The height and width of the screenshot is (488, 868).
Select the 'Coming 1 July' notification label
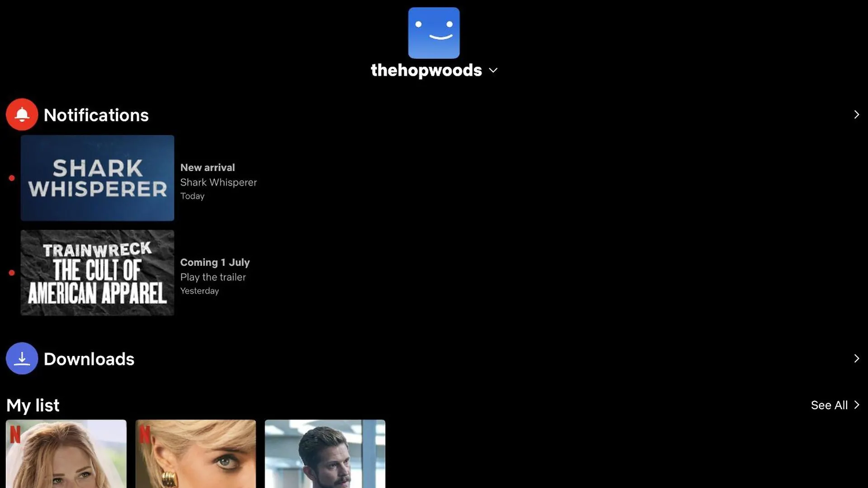[215, 263]
